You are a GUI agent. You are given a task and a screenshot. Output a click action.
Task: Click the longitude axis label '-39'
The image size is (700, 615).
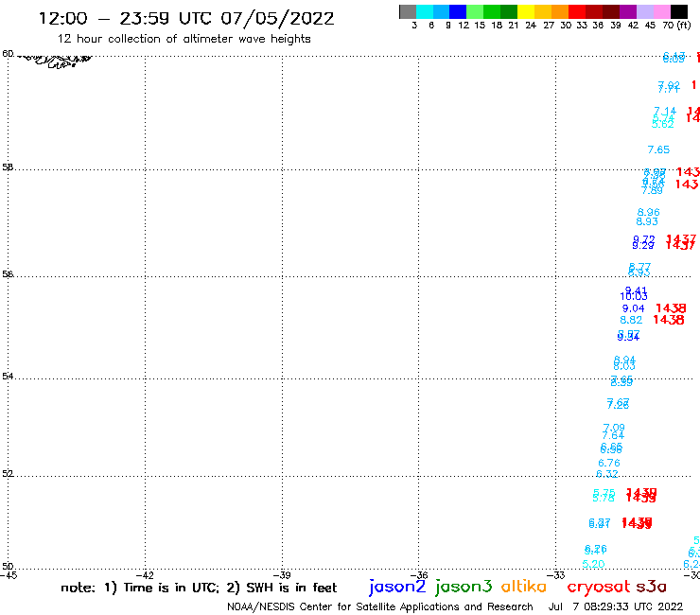coord(282,575)
